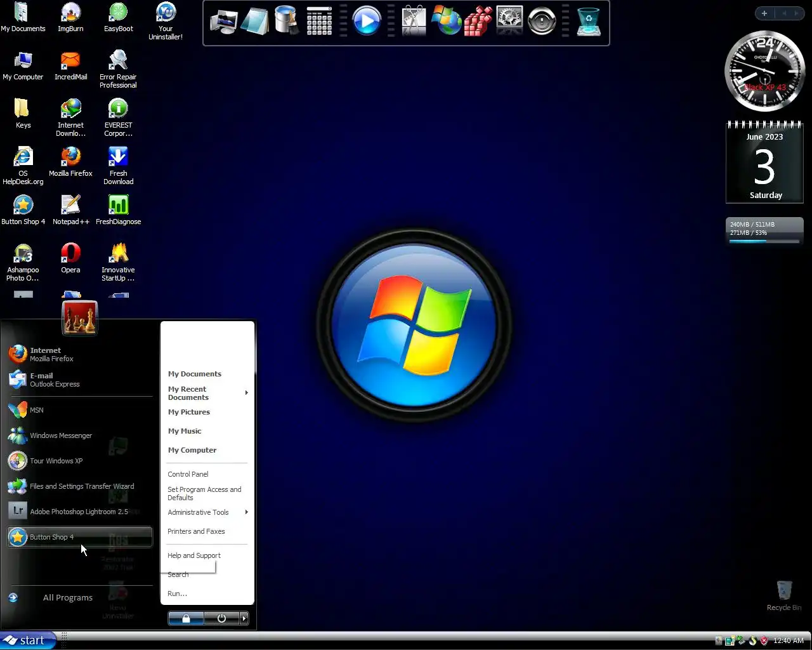Launch Adobe Photoshop Lightroom 2.5 entry
The image size is (812, 650).
coord(79,512)
